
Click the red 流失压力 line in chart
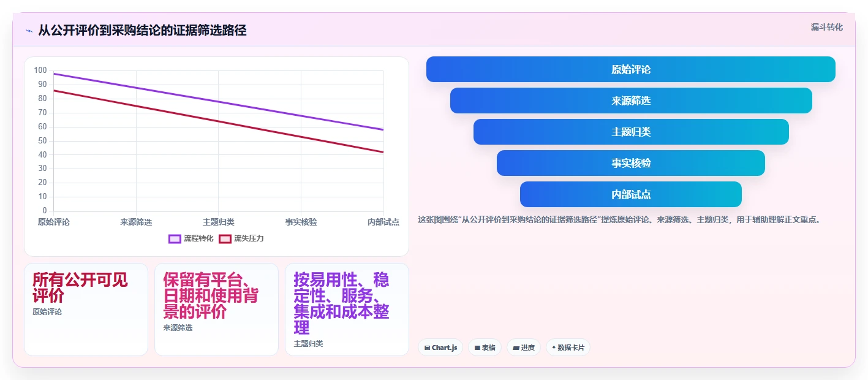coord(219,121)
